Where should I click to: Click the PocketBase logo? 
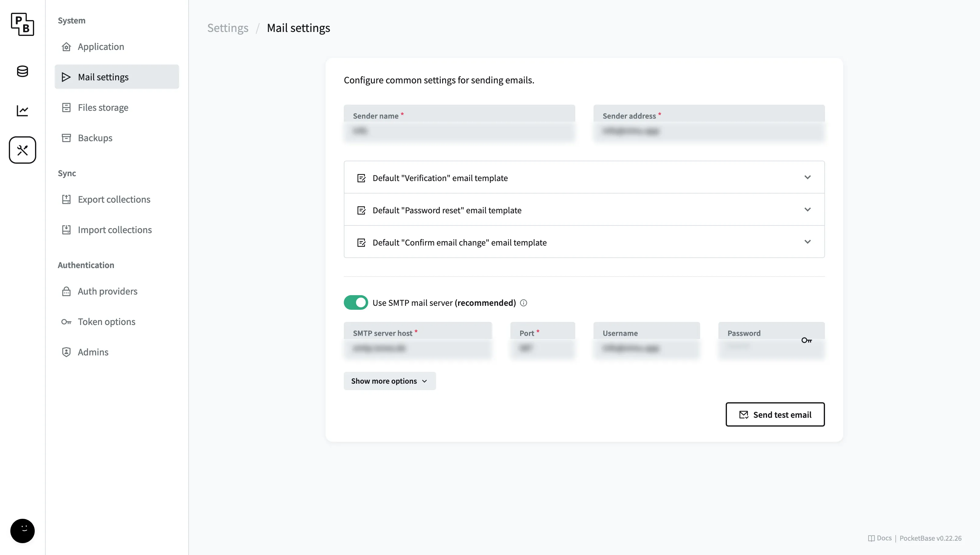coord(22,24)
